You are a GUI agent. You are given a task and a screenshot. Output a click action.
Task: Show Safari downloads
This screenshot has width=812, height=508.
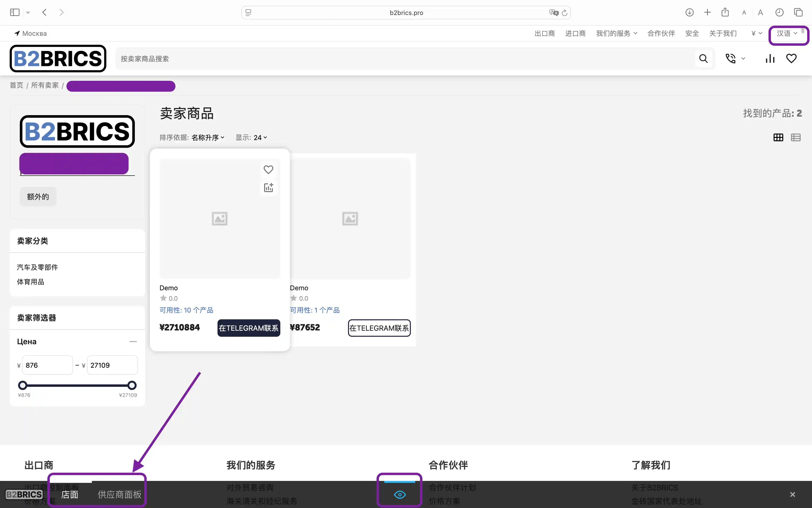(x=689, y=12)
